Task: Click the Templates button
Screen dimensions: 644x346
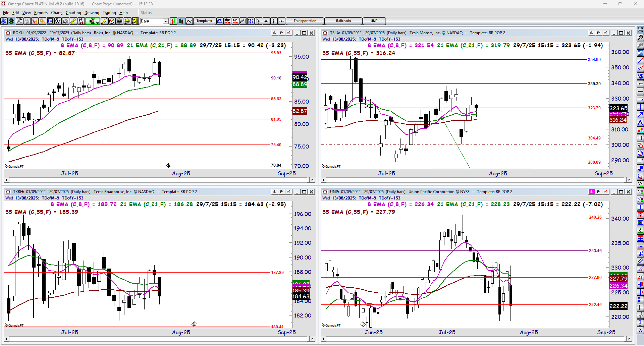Action: point(204,21)
